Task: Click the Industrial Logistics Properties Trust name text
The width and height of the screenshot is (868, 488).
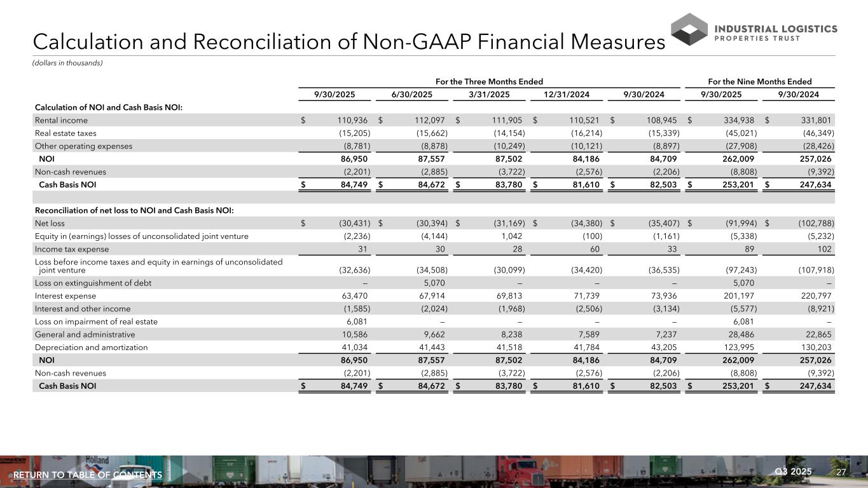Action: (776, 33)
